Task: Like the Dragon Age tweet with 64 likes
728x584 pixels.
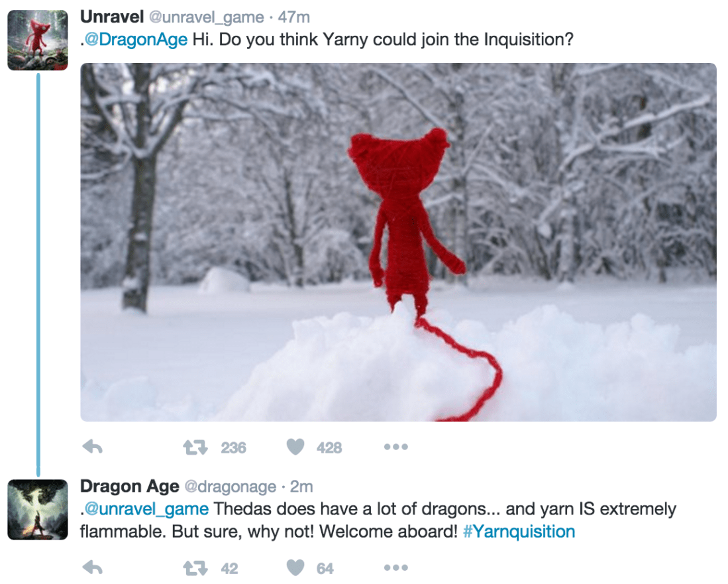Action: tap(295, 567)
